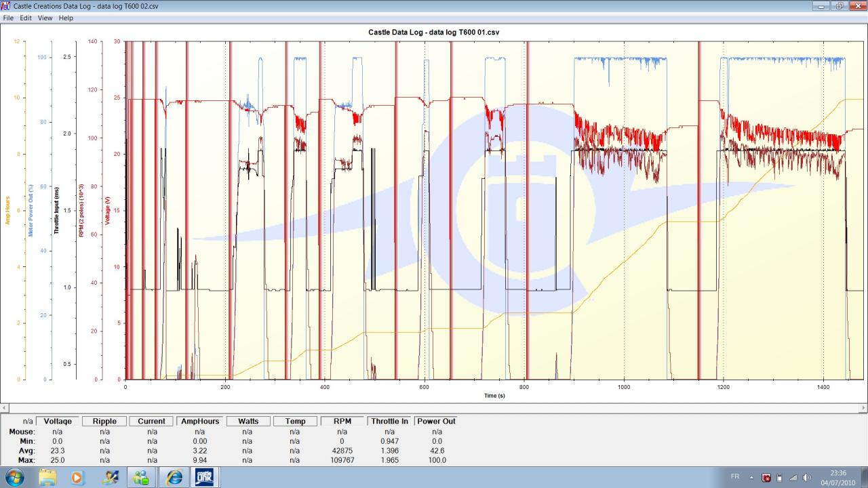Open the Help menu
The width and height of the screenshot is (868, 488).
[x=66, y=18]
